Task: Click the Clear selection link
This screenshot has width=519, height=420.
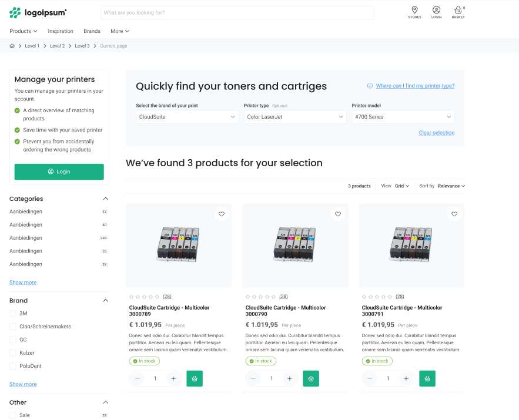Action: pos(436,132)
